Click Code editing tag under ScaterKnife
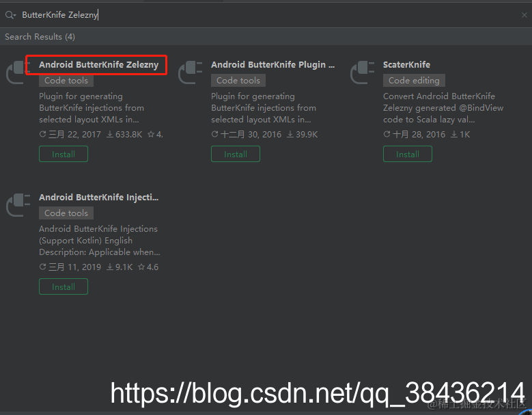 click(x=414, y=81)
